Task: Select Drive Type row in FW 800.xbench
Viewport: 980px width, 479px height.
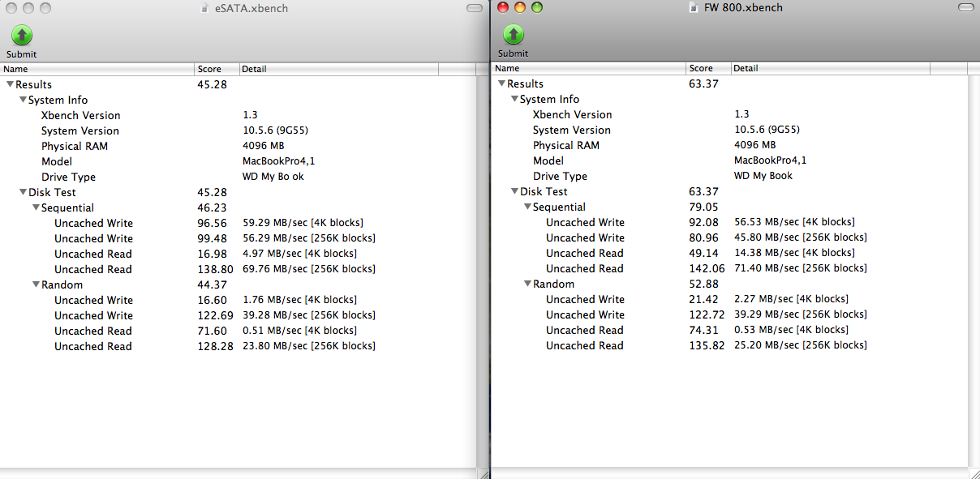Action: click(x=729, y=176)
